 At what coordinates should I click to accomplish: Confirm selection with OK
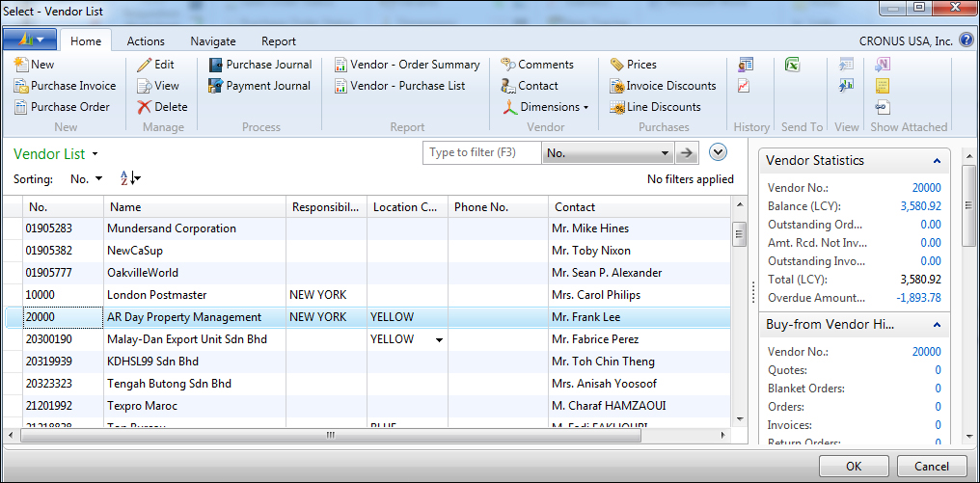pyautogui.click(x=854, y=467)
